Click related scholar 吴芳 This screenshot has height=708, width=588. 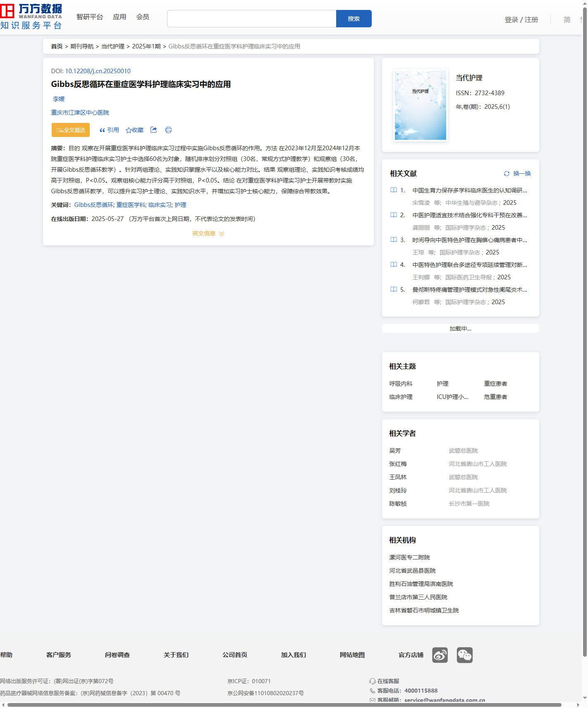395,451
